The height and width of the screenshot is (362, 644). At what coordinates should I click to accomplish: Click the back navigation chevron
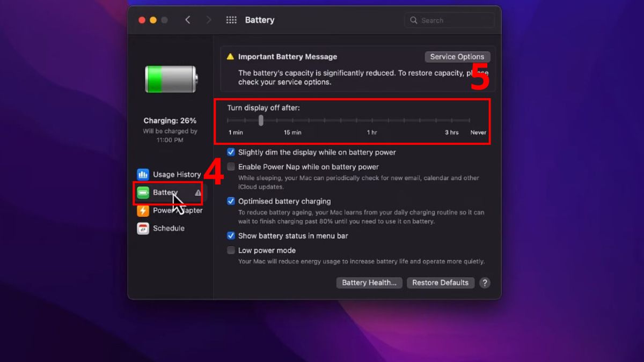coord(188,19)
